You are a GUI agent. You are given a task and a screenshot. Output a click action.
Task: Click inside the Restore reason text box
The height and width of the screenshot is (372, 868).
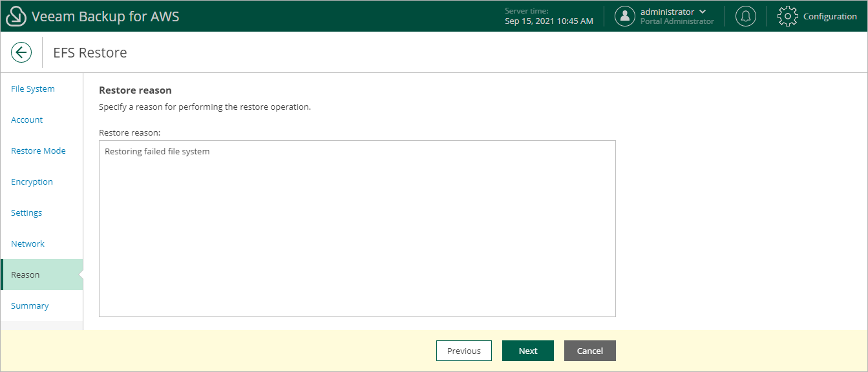357,229
